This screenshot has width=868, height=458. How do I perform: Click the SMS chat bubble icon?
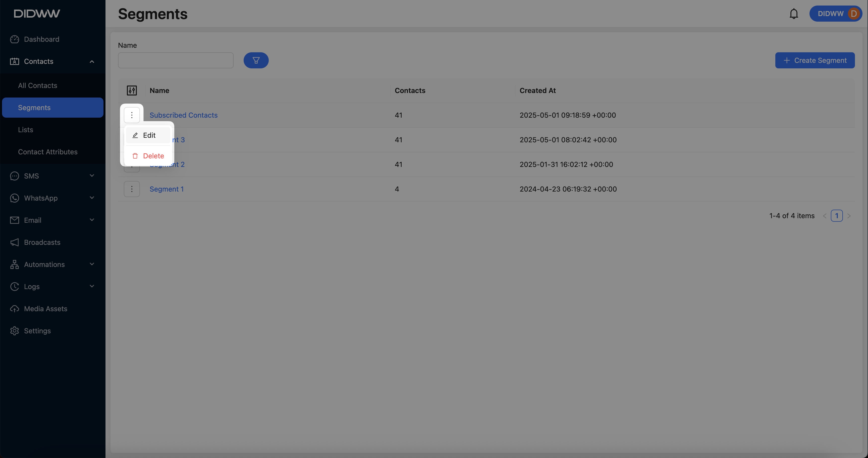point(15,176)
